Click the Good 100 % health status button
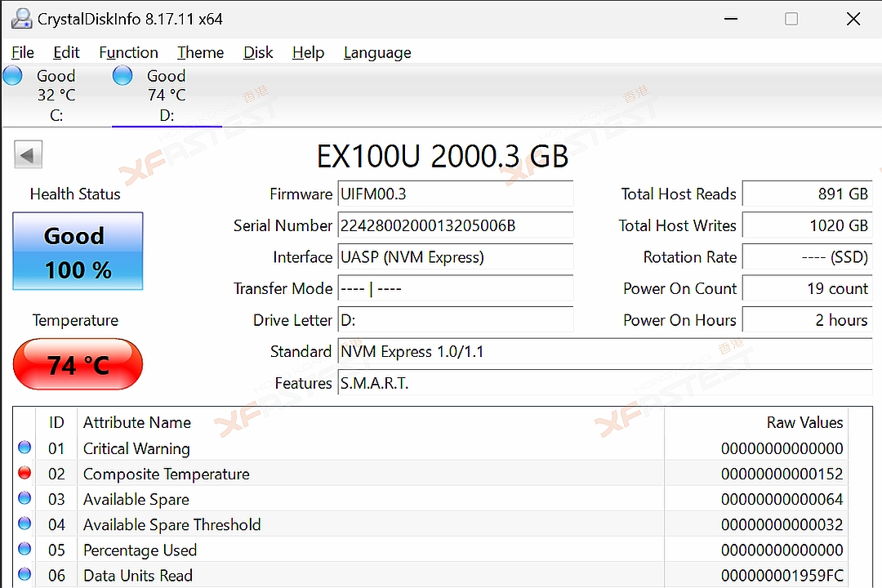882x588 pixels. 78,251
